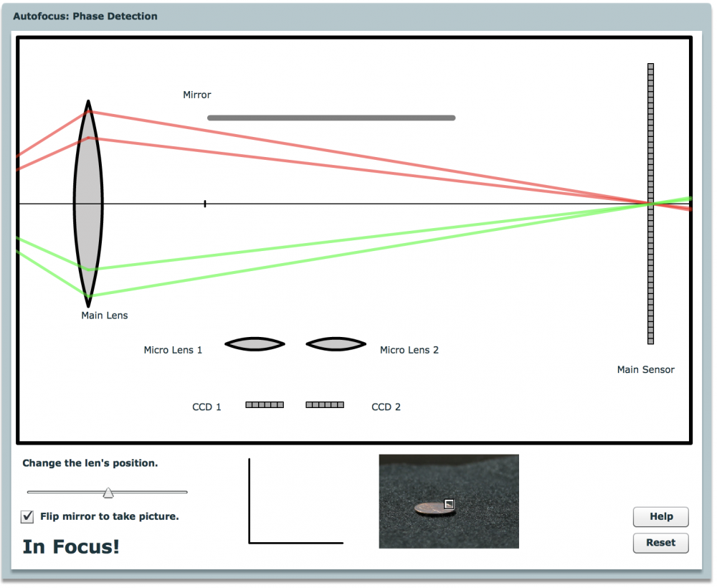This screenshot has height=588, width=717.
Task: Click the "Change the len's position." label
Action: 90,463
